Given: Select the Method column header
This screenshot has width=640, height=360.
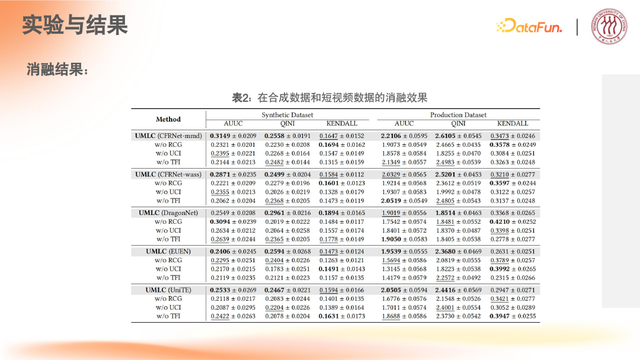Looking at the screenshot, I should tap(168, 119).
